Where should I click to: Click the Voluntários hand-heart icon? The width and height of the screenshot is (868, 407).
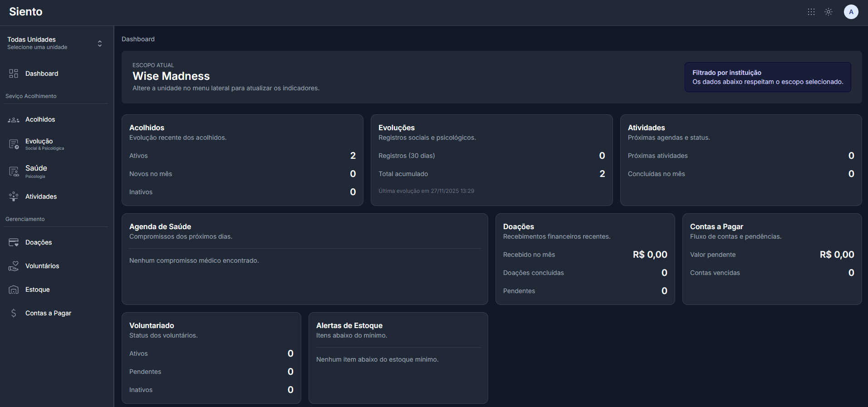point(14,266)
